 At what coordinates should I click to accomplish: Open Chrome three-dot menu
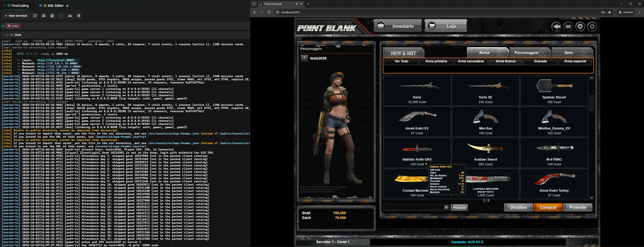[640, 12]
